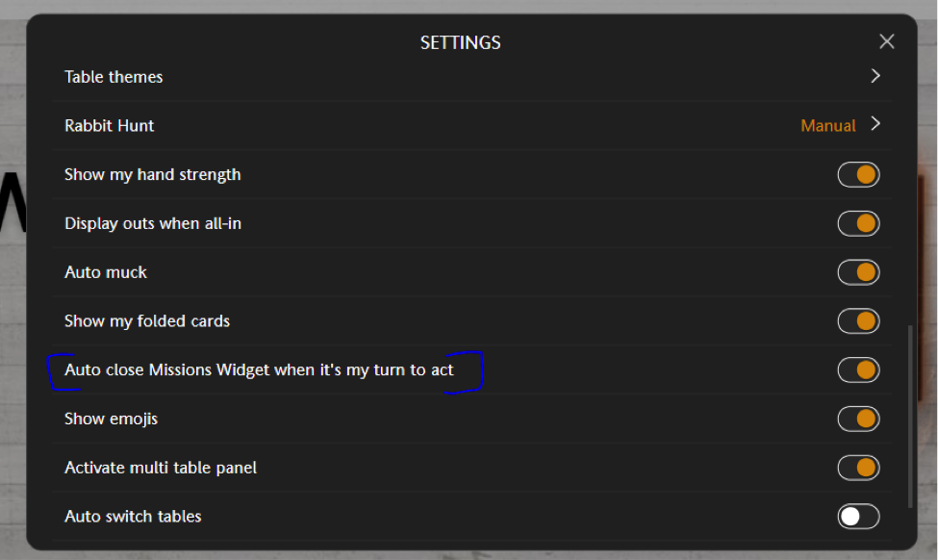Turn off Activate multi table panel
This screenshot has width=938, height=560.
point(858,468)
